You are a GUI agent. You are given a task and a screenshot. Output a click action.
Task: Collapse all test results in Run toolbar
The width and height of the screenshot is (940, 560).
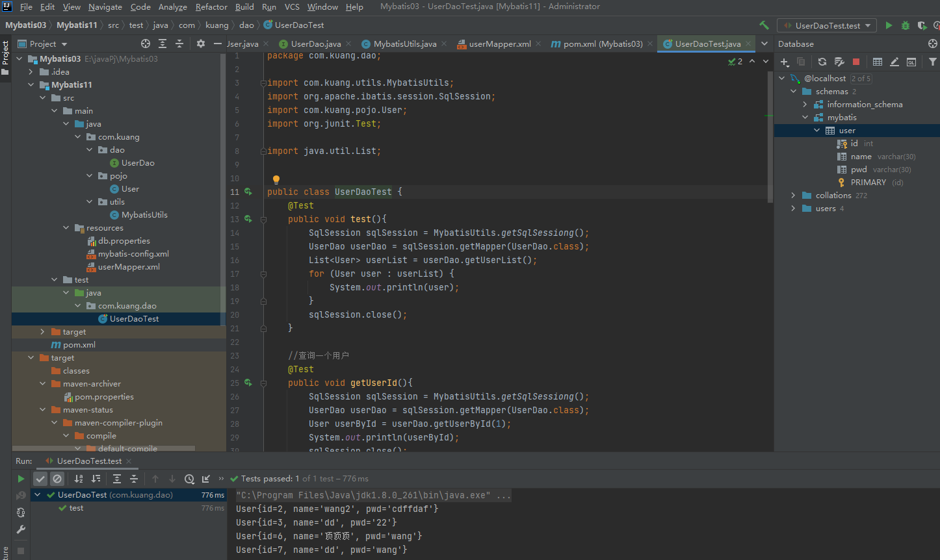134,479
